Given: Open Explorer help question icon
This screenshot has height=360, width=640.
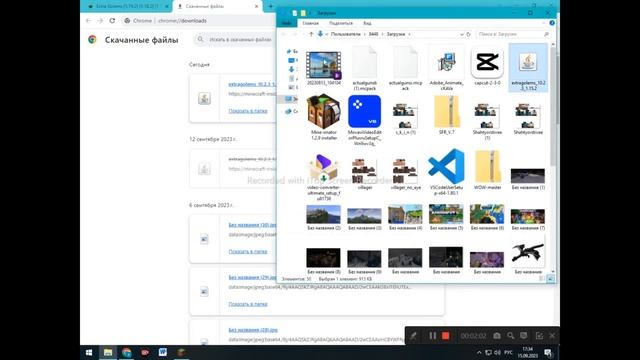Looking at the screenshot, I should (552, 23).
